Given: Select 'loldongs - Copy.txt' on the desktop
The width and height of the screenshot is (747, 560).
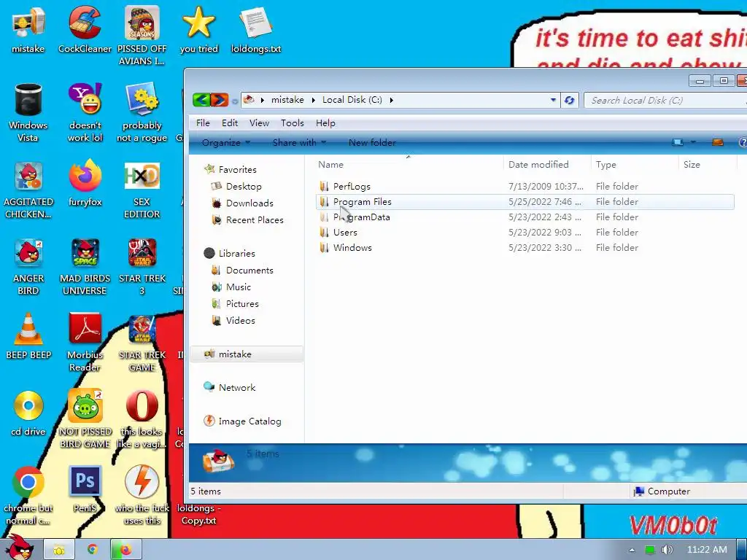Looking at the screenshot, I should pos(198,514).
